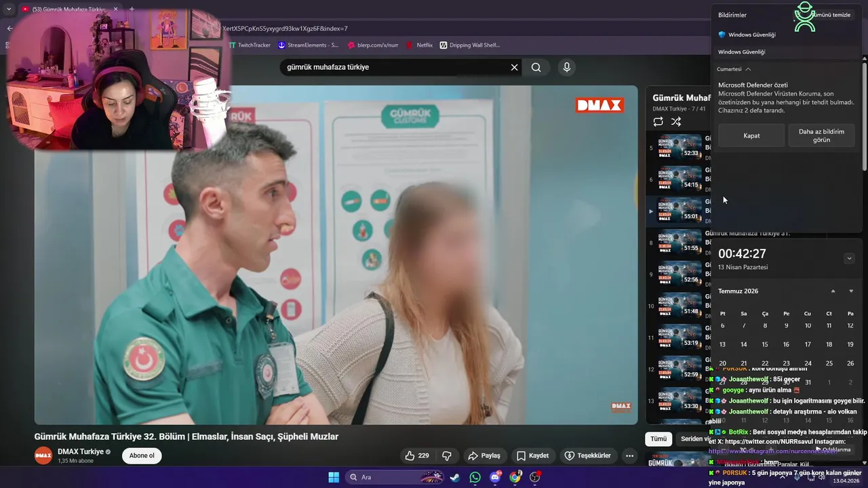Open more actions three-dot menu
Viewport: 868px width, 488px height.
click(630, 455)
